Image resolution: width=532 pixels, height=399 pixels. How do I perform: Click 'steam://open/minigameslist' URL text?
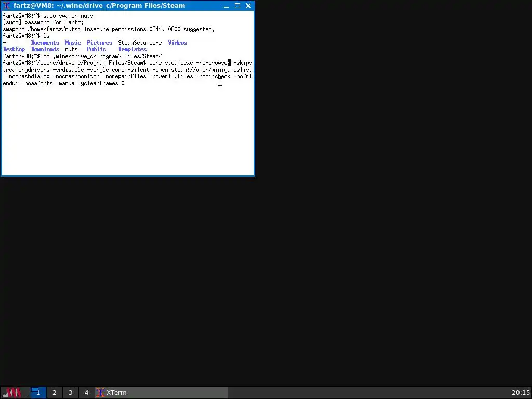pyautogui.click(x=211, y=70)
